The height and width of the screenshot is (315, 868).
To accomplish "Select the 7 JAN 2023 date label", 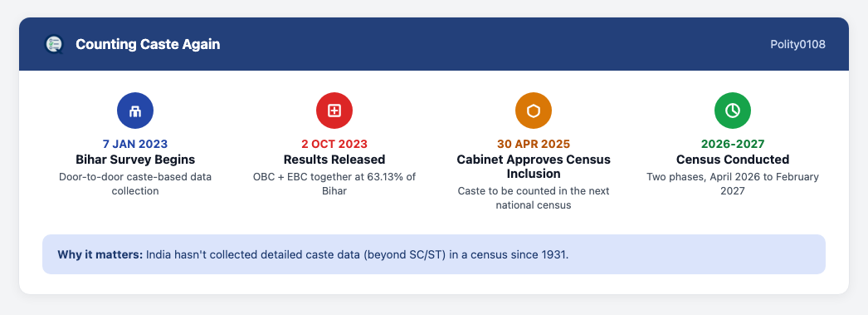I will 135,144.
